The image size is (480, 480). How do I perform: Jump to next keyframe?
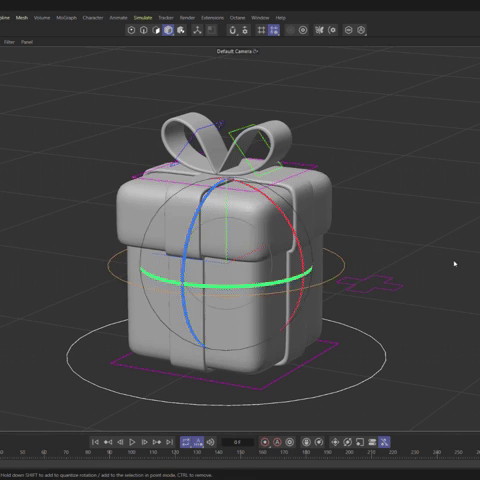point(157,442)
